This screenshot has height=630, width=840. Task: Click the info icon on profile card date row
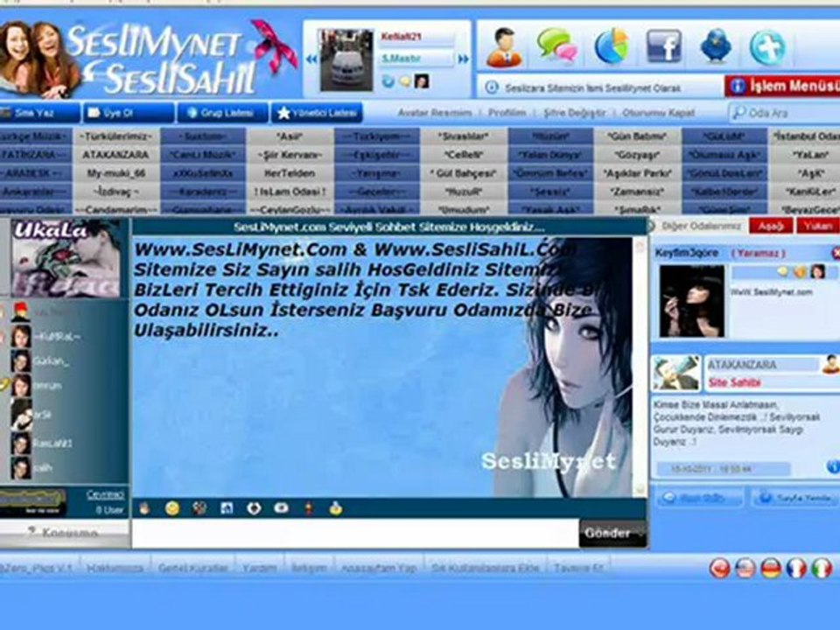click(x=833, y=467)
